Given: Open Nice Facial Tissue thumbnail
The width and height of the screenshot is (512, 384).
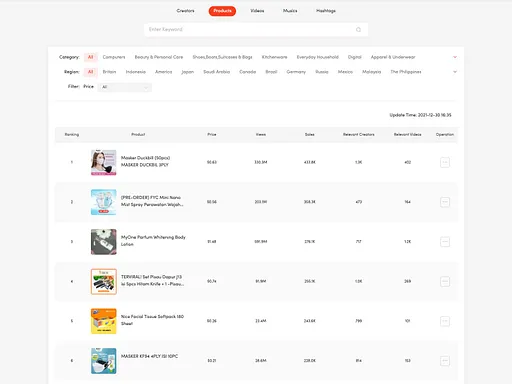Looking at the screenshot, I should (x=104, y=321).
